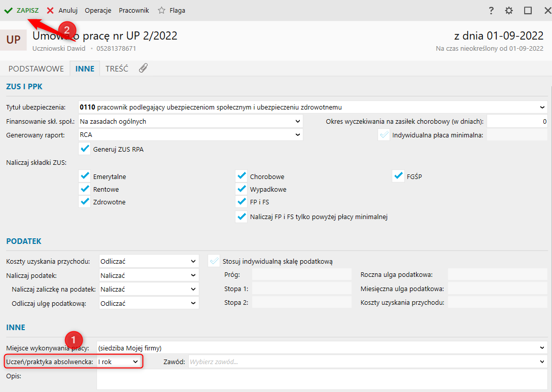This screenshot has height=392, width=552.
Task: Open the Operacje menu
Action: tap(98, 11)
